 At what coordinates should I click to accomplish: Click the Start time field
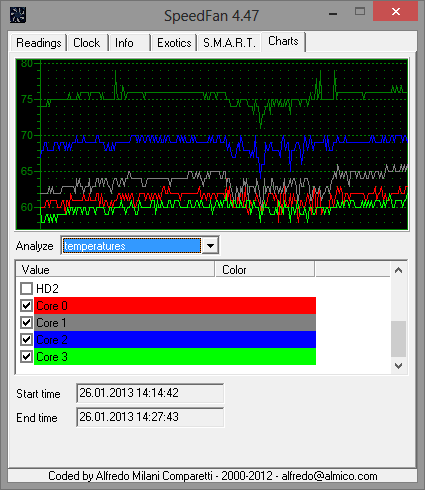click(150, 393)
